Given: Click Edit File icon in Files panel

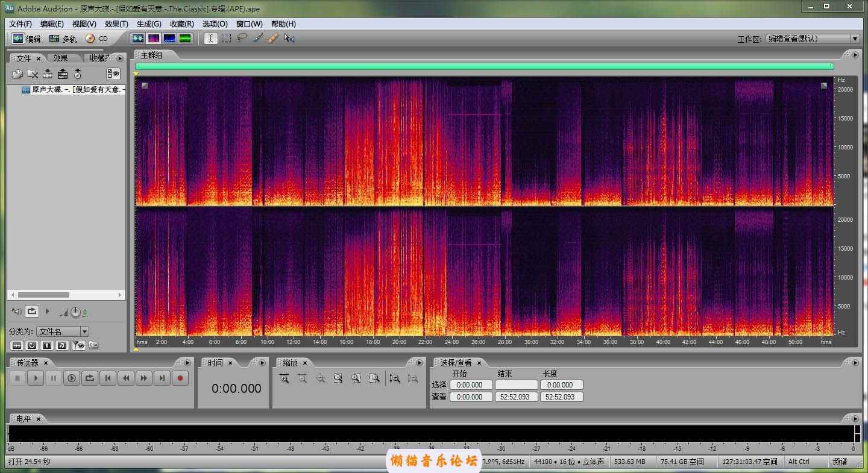Looking at the screenshot, I should tap(48, 74).
